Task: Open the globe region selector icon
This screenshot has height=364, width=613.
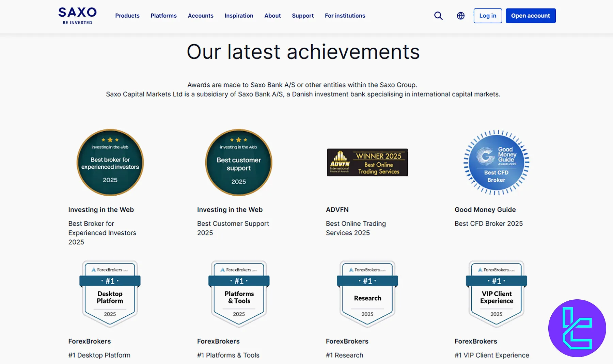Action: click(x=460, y=16)
